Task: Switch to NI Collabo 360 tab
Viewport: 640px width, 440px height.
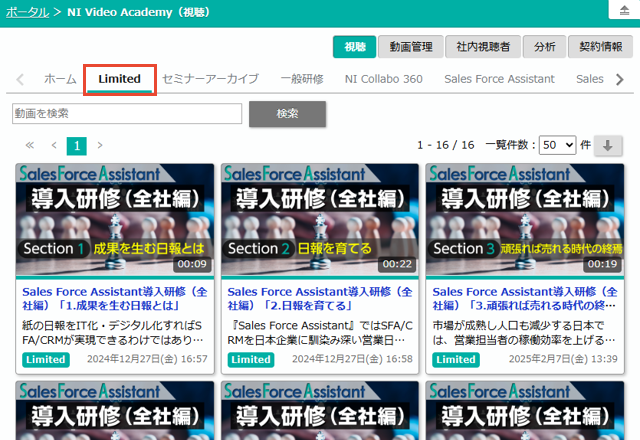Action: pyautogui.click(x=383, y=79)
